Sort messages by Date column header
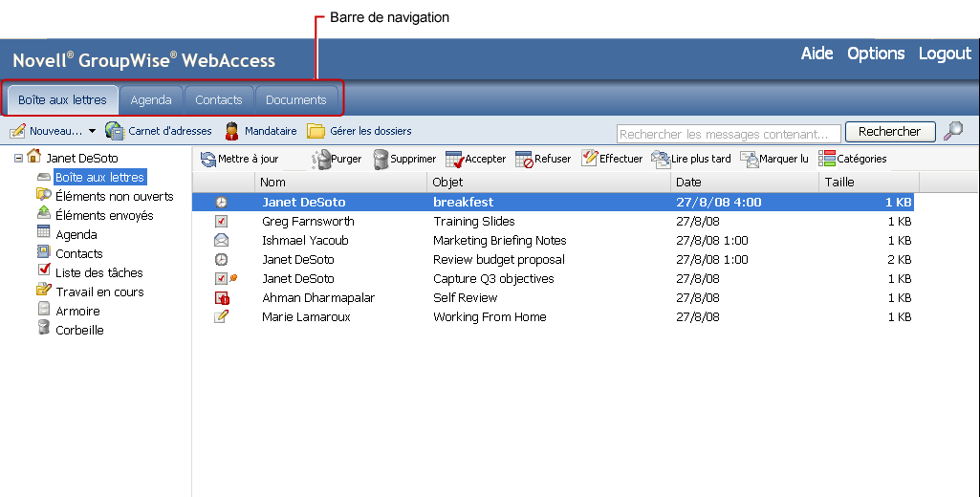 click(x=745, y=182)
